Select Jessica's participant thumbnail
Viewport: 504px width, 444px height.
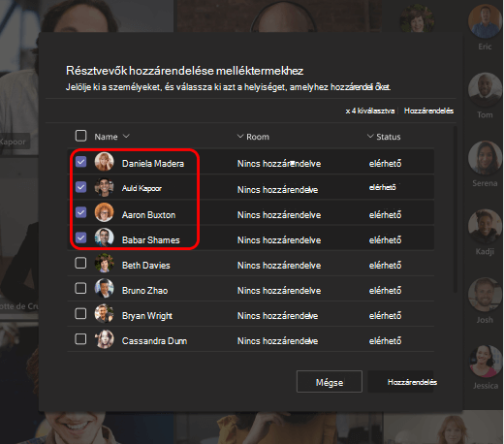tap(485, 362)
